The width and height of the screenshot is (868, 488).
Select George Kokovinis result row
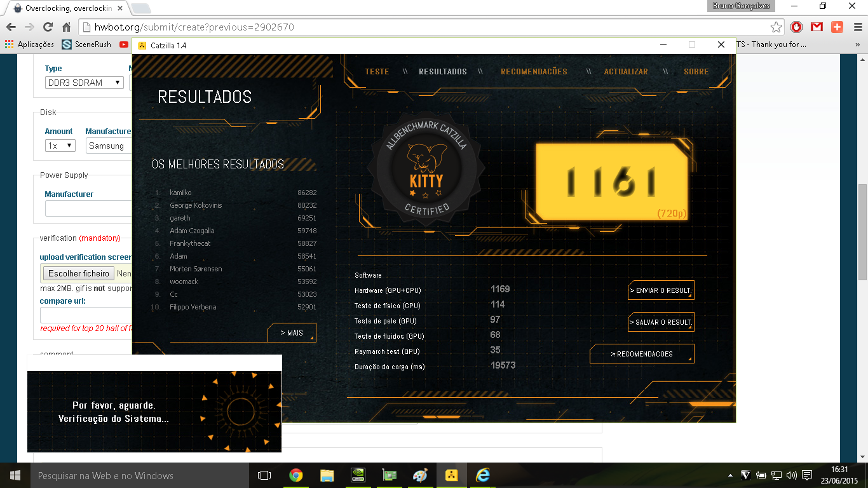pos(234,205)
